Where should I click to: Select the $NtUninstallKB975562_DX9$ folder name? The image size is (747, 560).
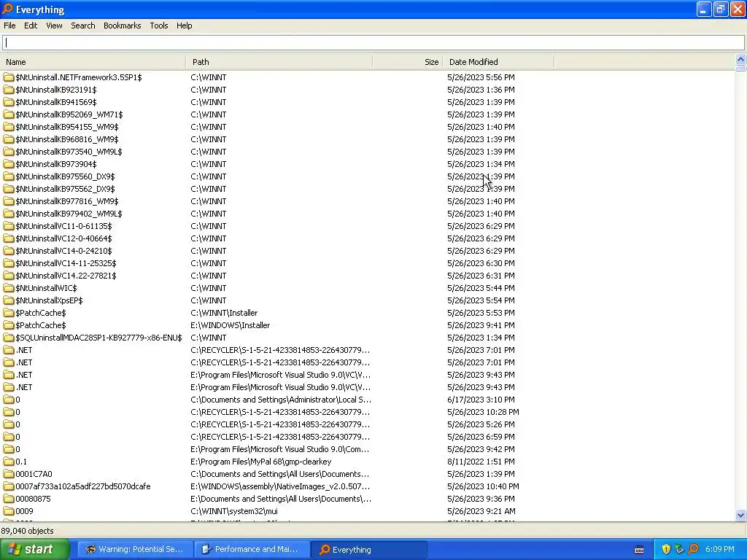65,189
